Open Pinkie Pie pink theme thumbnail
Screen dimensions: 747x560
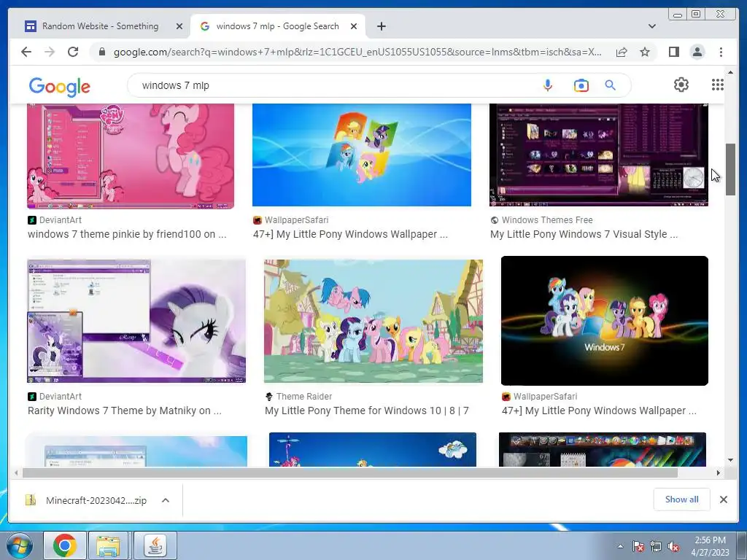(131, 156)
